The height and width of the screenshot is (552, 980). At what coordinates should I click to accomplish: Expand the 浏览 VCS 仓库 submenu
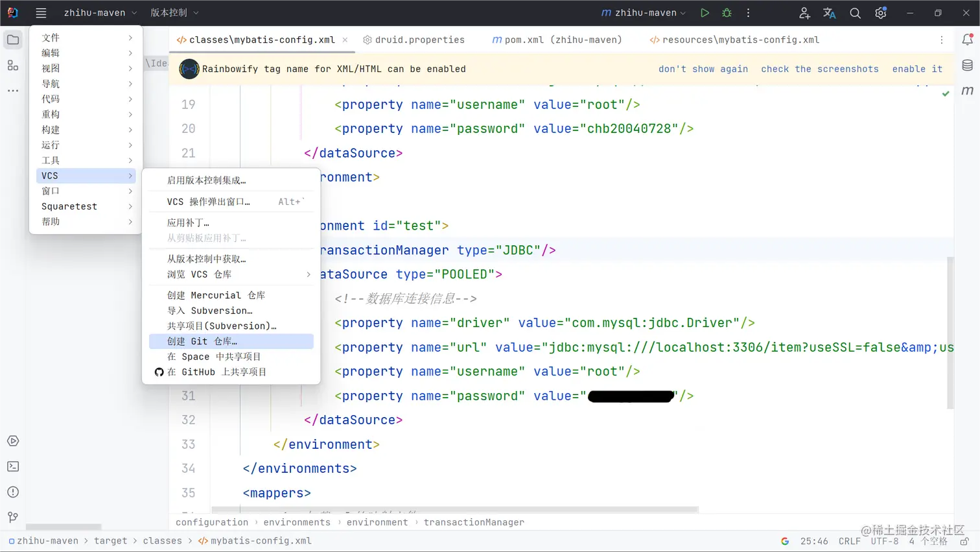(x=231, y=274)
